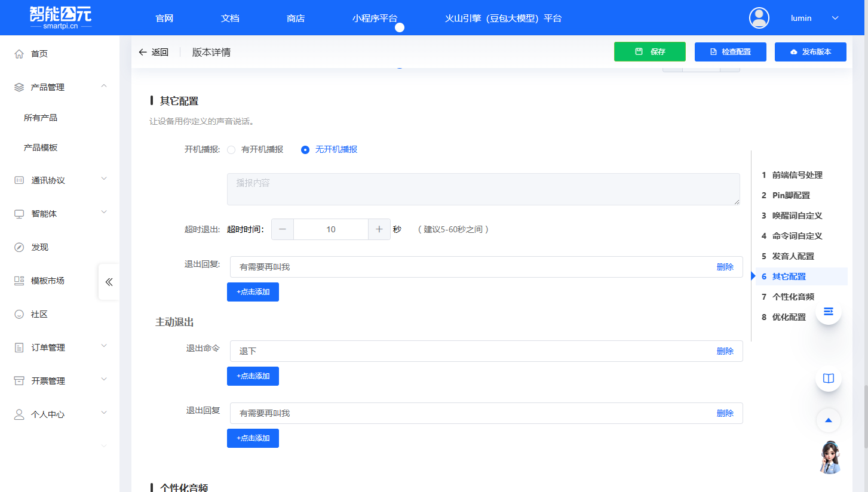Collapse sidebar with double-chevron icon
The width and height of the screenshot is (868, 492).
point(109,282)
